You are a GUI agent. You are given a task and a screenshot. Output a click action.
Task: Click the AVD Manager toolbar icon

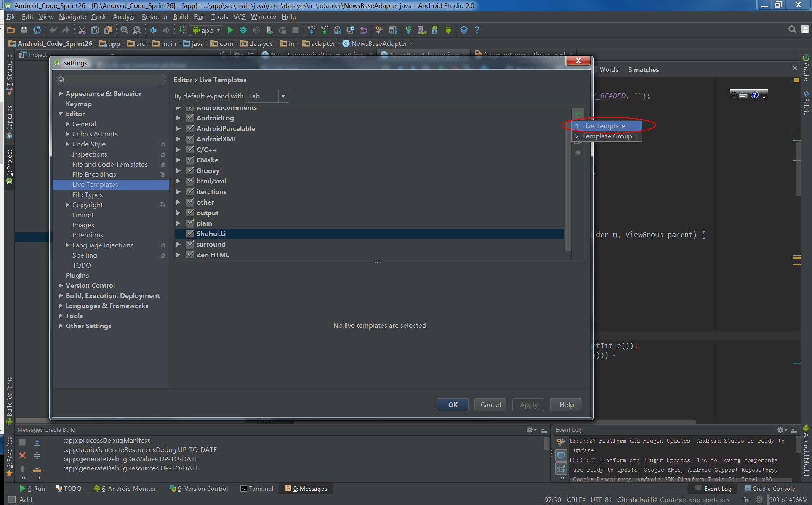(421, 30)
